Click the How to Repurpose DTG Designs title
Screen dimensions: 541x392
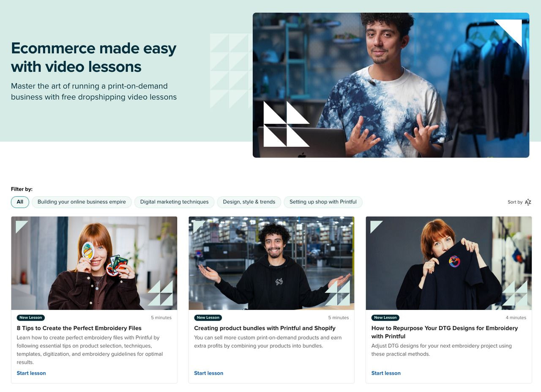point(445,332)
